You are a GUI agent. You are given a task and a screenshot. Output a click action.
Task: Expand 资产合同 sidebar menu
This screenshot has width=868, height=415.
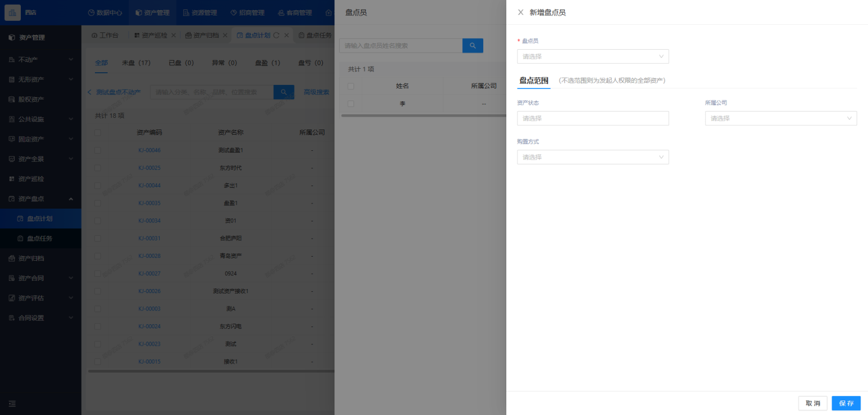point(41,278)
